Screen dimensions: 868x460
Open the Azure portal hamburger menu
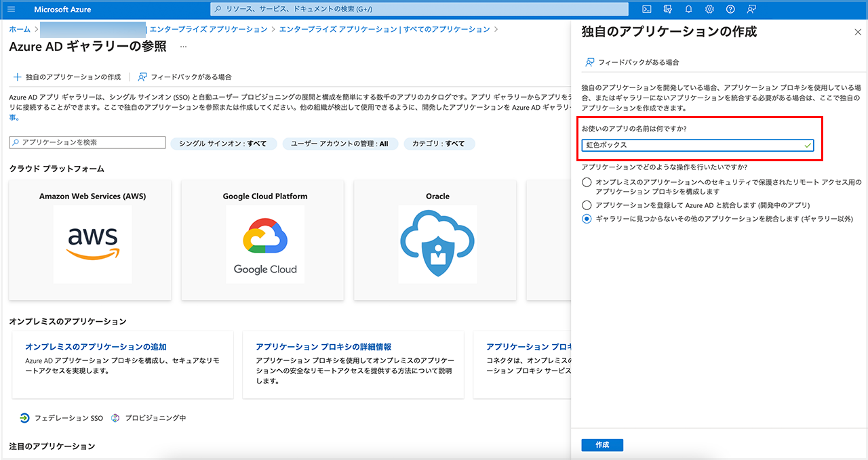11,9
